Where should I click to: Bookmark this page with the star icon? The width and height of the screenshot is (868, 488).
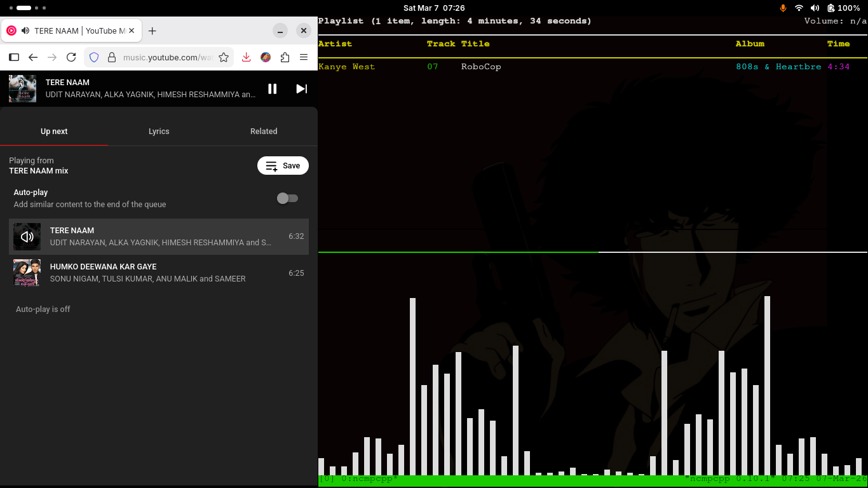224,57
